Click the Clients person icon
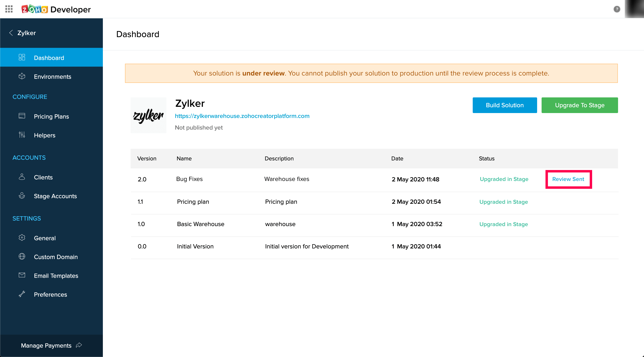Screen dimensions: 644x357 tap(22, 177)
